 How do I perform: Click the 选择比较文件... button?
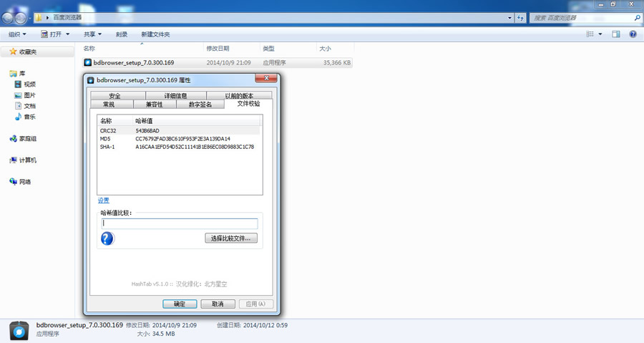click(231, 238)
